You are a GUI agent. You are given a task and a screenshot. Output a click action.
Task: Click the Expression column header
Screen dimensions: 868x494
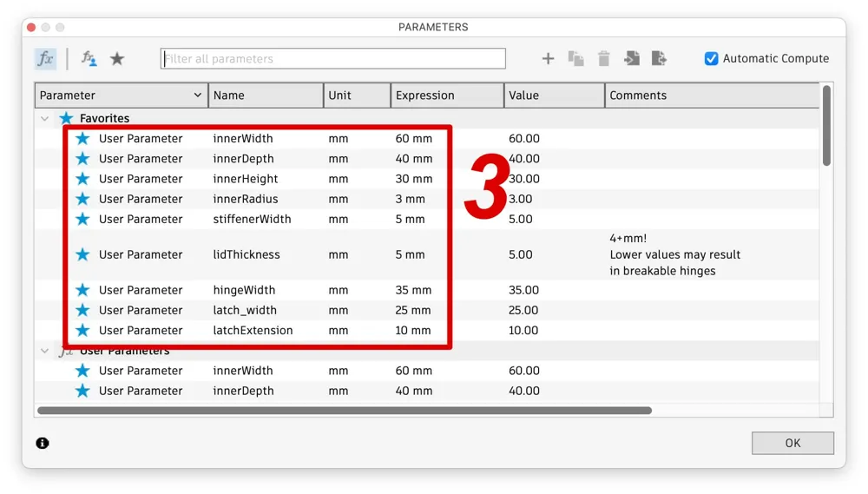pos(447,96)
